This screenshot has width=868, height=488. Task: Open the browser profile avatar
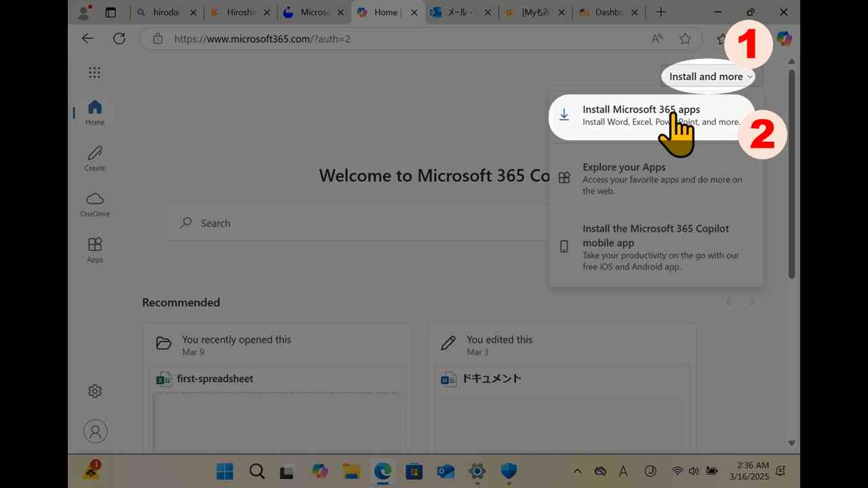click(x=84, y=12)
